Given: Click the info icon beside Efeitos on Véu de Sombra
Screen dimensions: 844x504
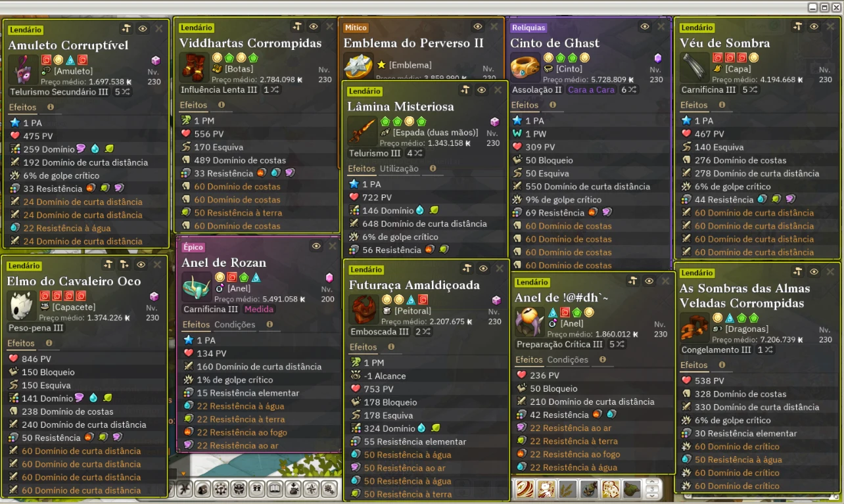Looking at the screenshot, I should [x=722, y=105].
